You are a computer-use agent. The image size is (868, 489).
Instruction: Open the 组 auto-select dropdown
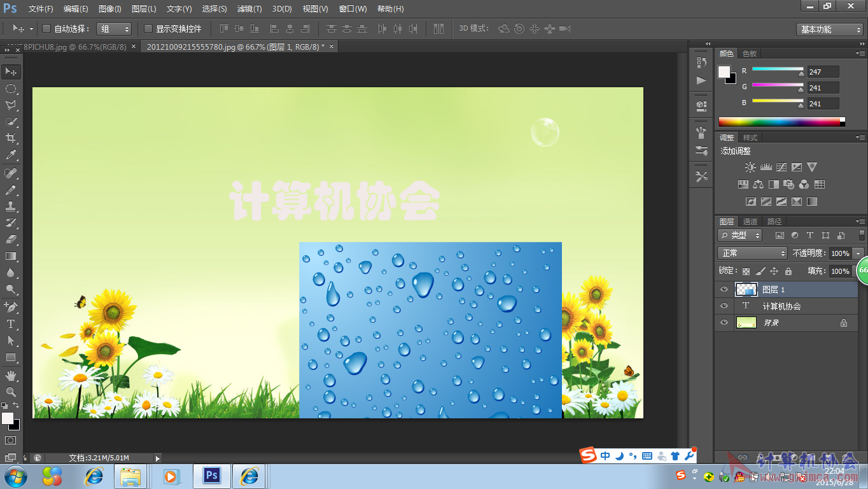(114, 29)
